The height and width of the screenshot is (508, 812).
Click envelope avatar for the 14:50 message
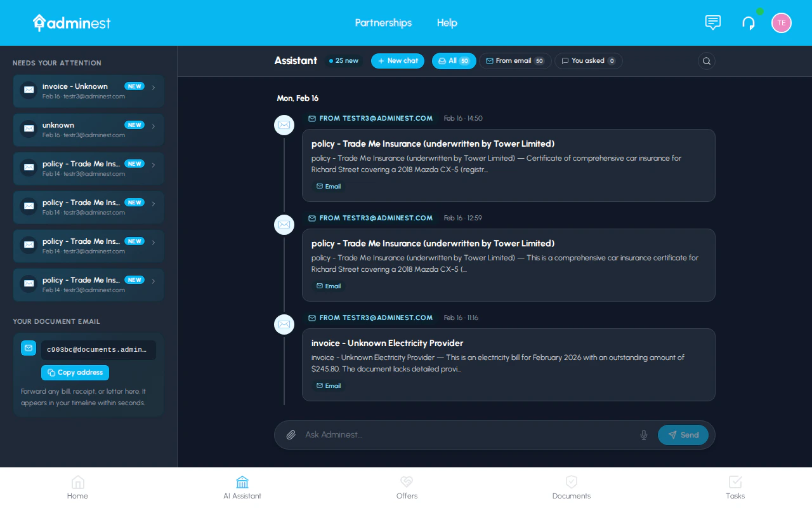pyautogui.click(x=284, y=125)
